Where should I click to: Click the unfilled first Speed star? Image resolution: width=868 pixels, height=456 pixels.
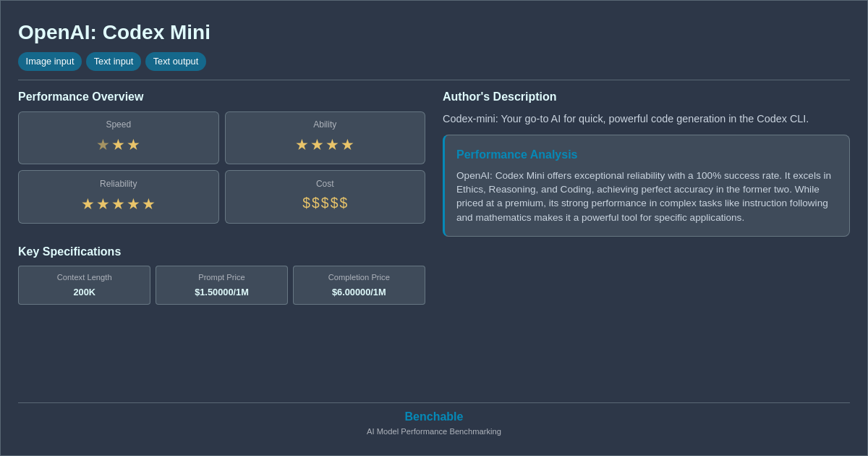point(103,145)
